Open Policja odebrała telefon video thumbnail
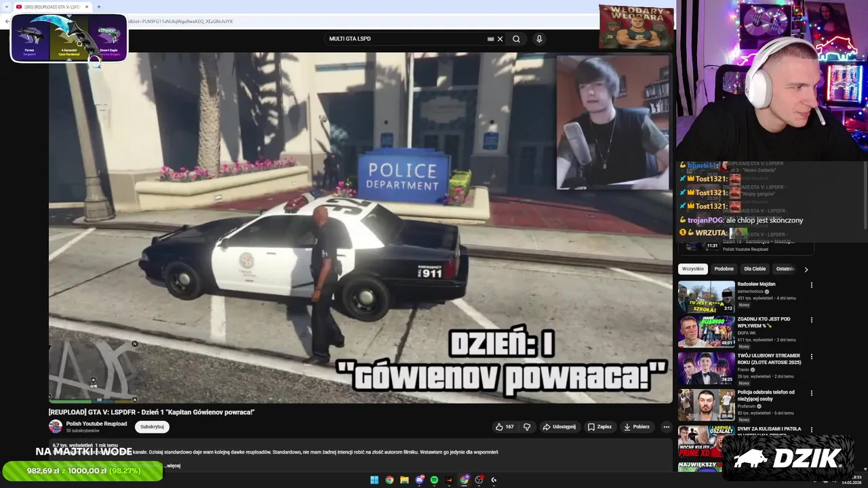The height and width of the screenshot is (488, 868). 707,405
